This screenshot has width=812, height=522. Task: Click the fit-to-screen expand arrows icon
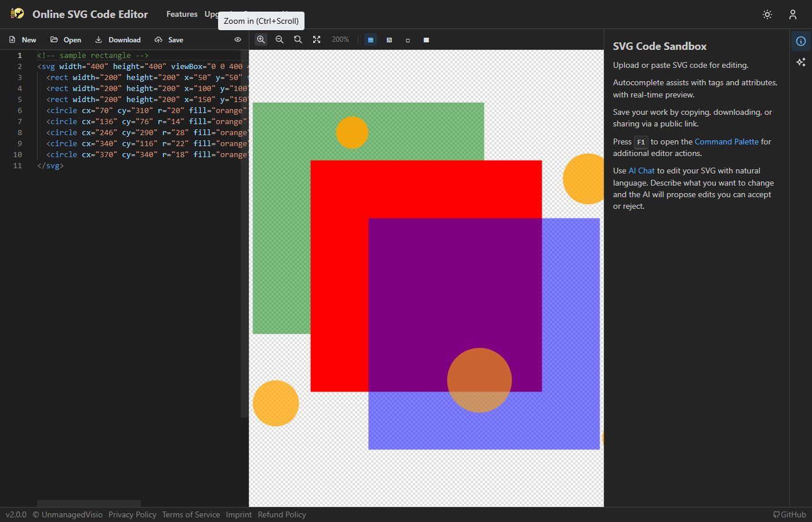(317, 39)
